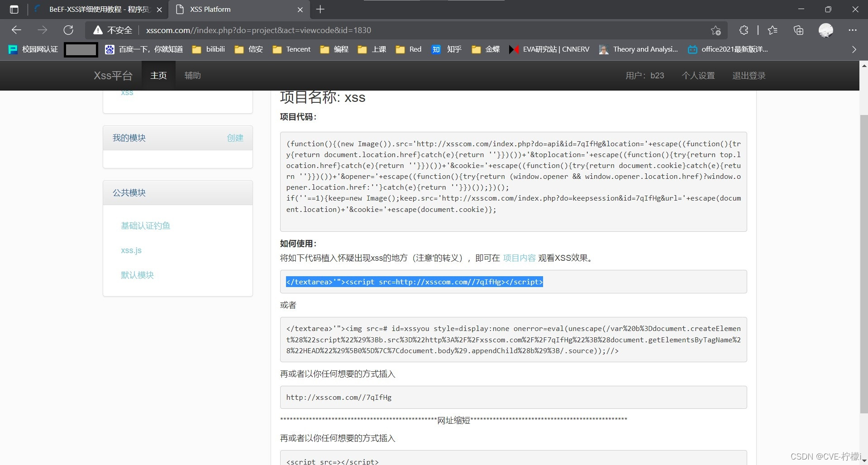The image size is (868, 465).
Task: Click the 我的模块 panel header
Action: pos(178,138)
